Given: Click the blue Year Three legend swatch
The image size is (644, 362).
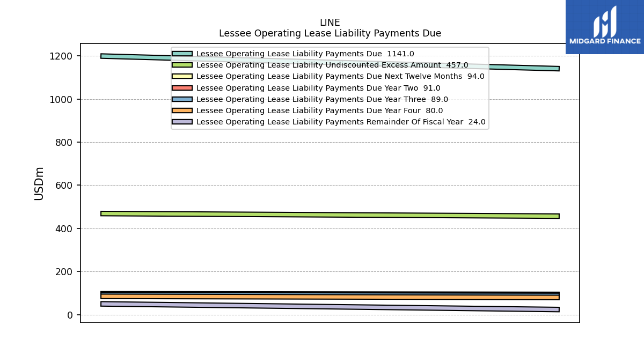Looking at the screenshot, I should click(x=182, y=99).
